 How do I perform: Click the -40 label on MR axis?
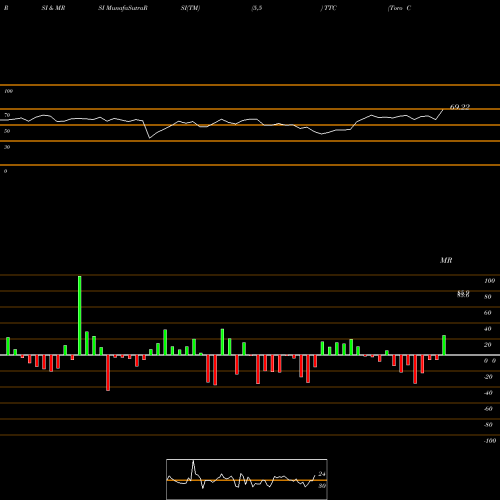click(488, 393)
